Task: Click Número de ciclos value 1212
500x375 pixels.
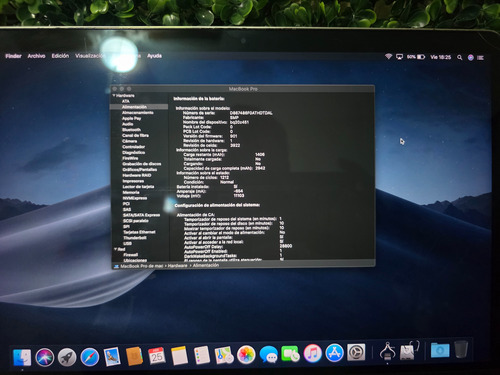Action: 224,178
